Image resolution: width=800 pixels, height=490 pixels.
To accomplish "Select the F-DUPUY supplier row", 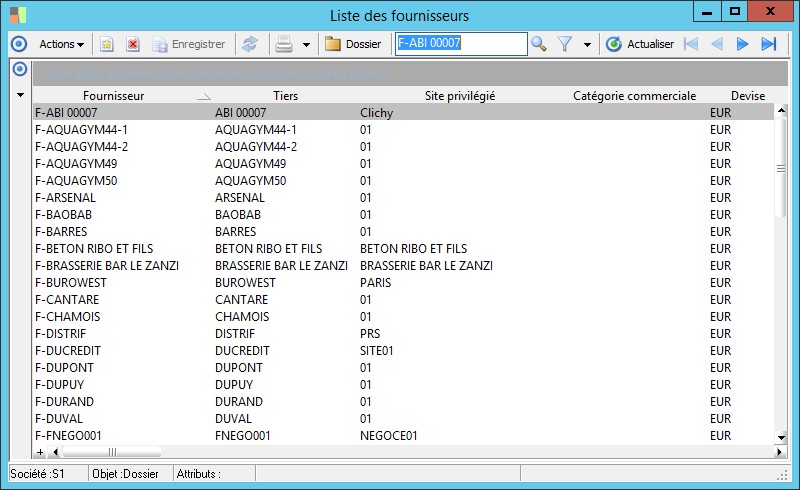I will [403, 385].
